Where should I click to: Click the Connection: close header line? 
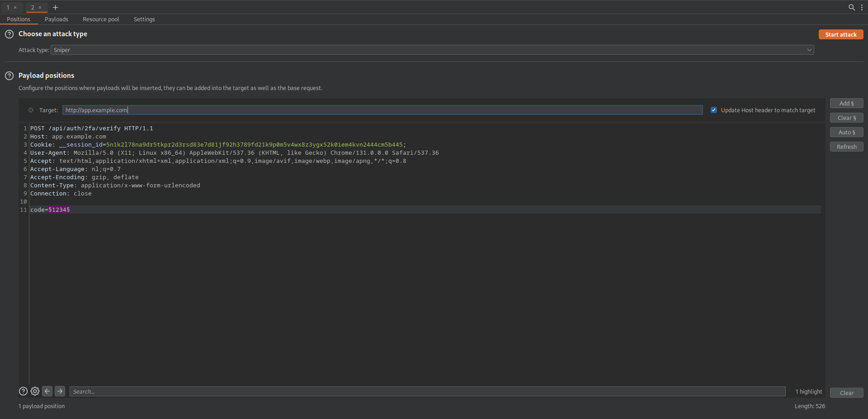(61, 194)
